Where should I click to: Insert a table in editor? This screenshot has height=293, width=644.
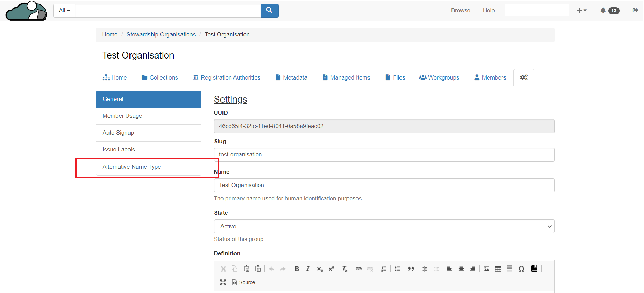point(498,269)
